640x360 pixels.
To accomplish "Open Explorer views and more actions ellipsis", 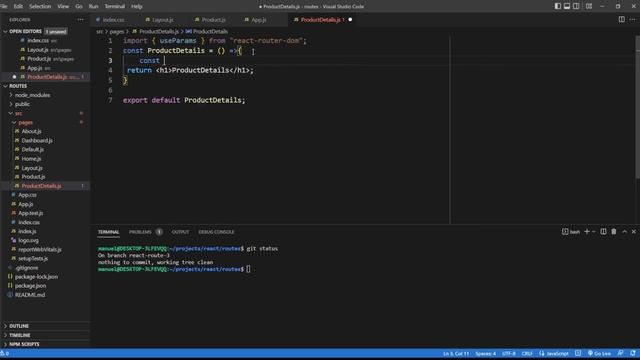I will pyautogui.click(x=80, y=20).
